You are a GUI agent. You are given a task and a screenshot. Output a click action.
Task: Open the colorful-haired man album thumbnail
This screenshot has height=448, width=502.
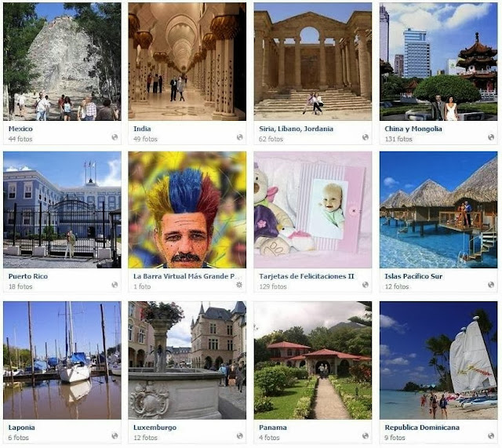tap(187, 209)
